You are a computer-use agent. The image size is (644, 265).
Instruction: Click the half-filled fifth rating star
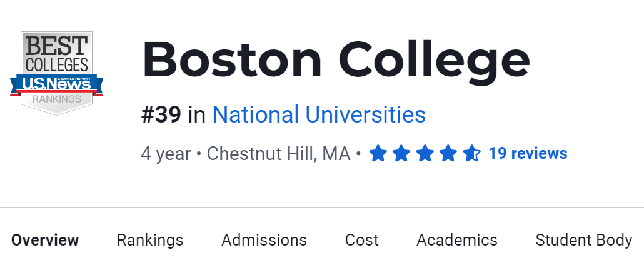[471, 153]
